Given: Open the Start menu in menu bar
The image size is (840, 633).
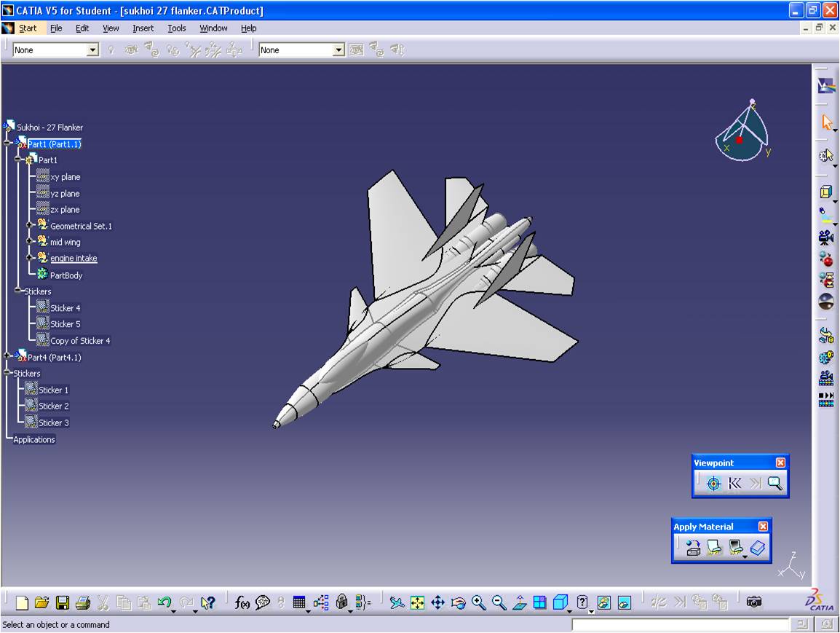Looking at the screenshot, I should click(x=28, y=28).
